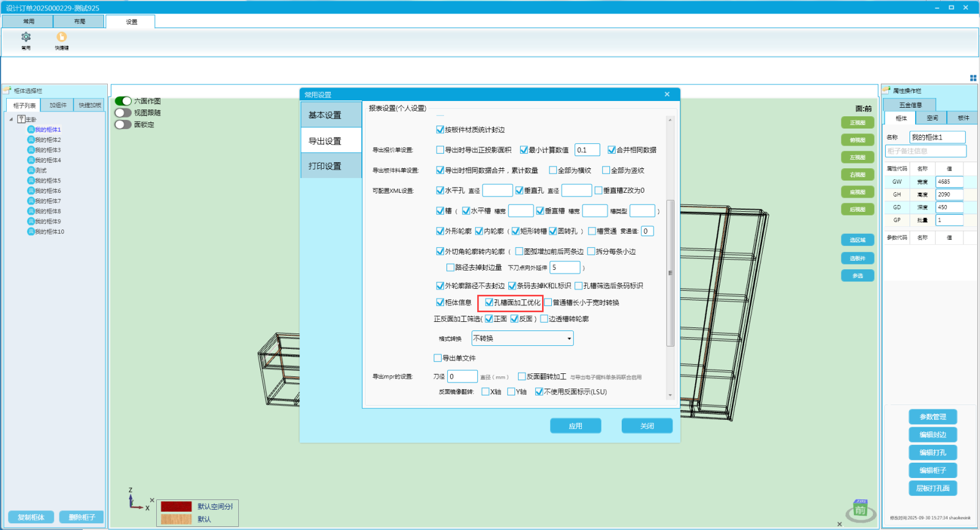The height and width of the screenshot is (530, 980).
Task: Click the dark red 默认空间分 swatch
Action: point(176,507)
